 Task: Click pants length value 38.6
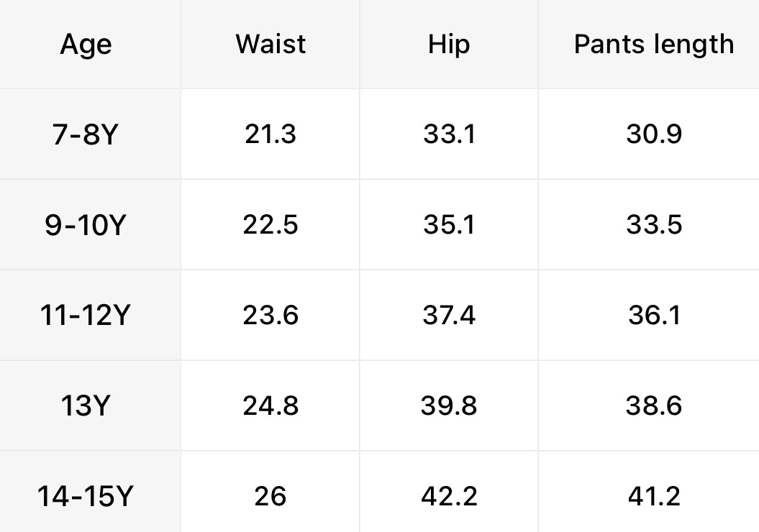click(x=653, y=406)
